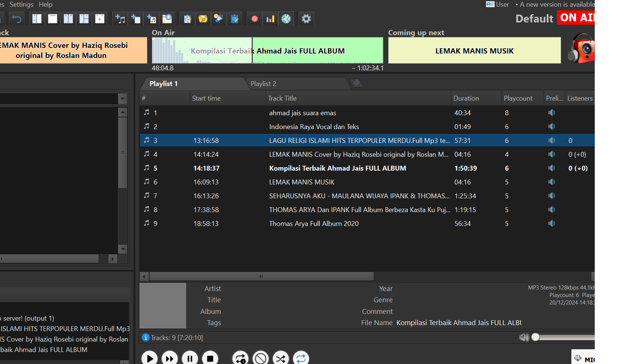Screen dimensions: 627x364
Task: Adjust the volume slider at the bottom right
Action: point(536,337)
